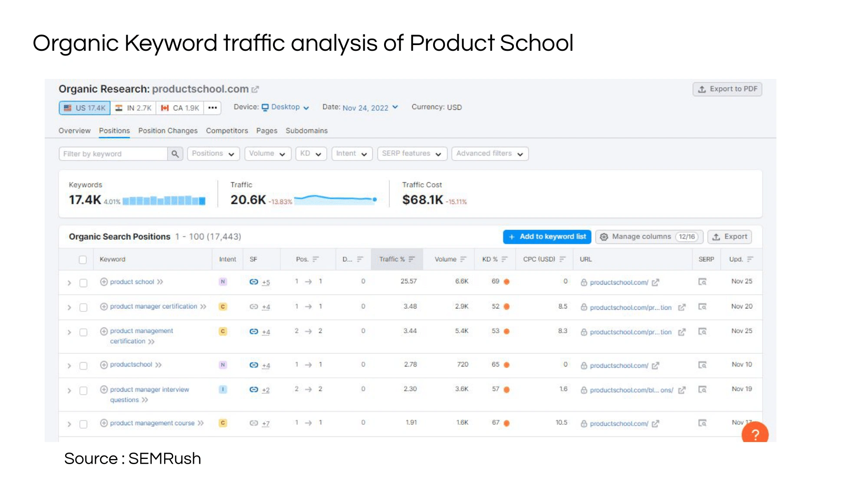Open SERP snapshot for product school row

pyautogui.click(x=702, y=282)
